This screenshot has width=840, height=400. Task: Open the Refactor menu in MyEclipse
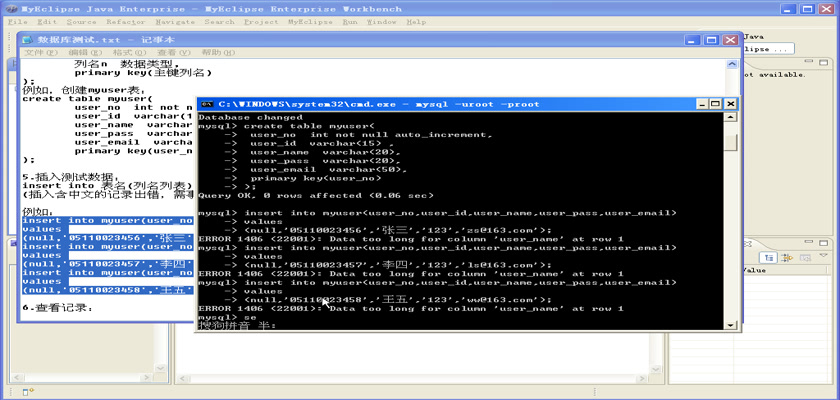click(125, 22)
